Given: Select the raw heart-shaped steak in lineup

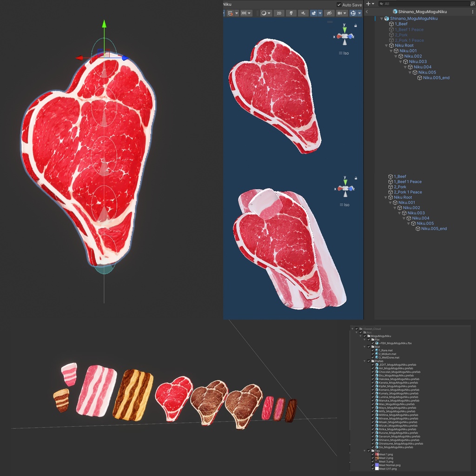Looking at the screenshot, I should 174,398.
